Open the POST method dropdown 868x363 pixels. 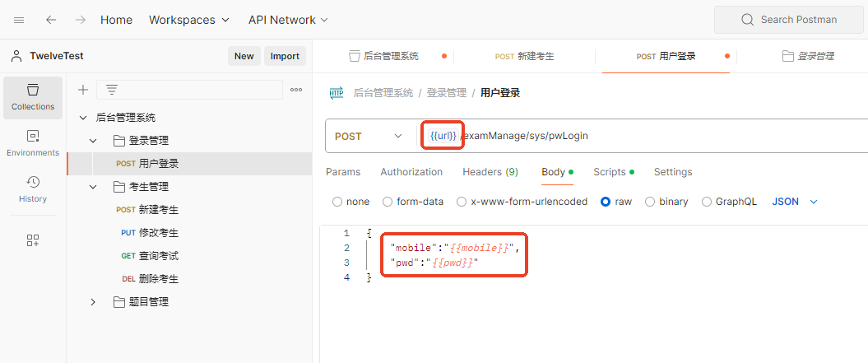pyautogui.click(x=368, y=137)
